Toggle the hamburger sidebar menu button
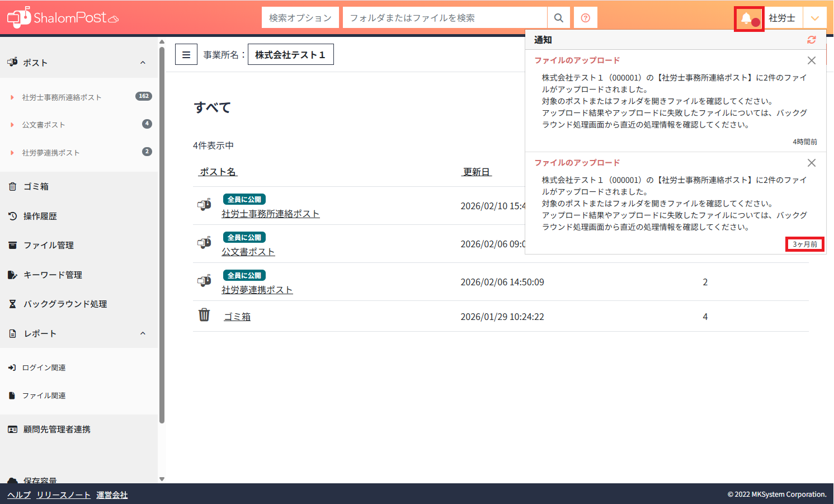Viewport: 834px width, 504px height. pos(186,55)
